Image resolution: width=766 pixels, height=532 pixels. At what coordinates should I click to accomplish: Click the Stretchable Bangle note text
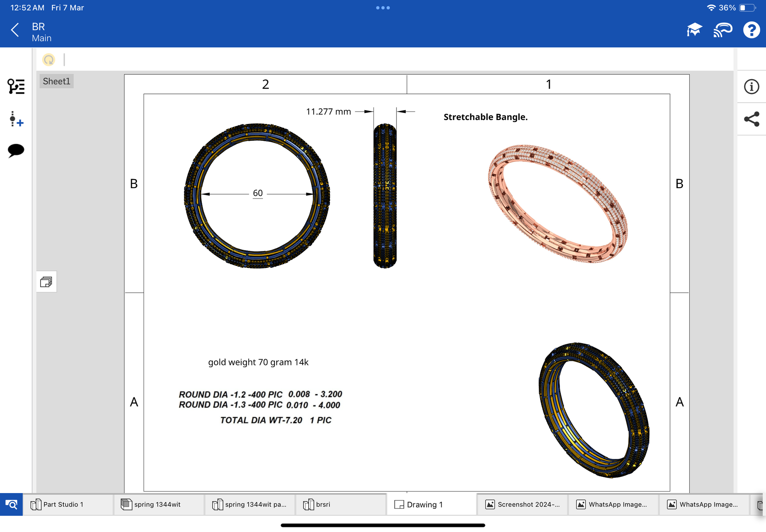(485, 117)
